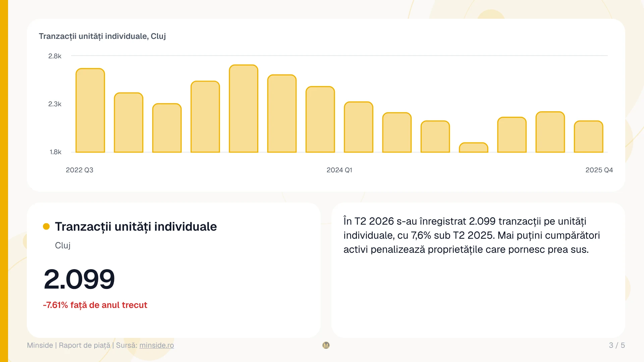This screenshot has height=362, width=644.
Task: Open the minside.ro source link
Action: (x=157, y=345)
